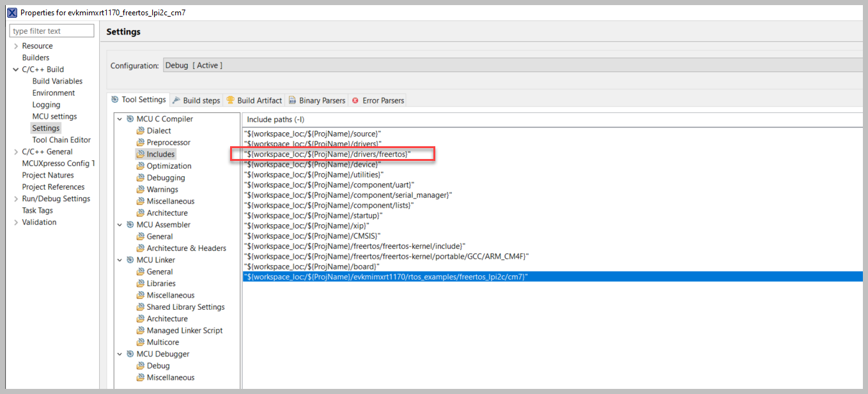
Task: Open MCU settings from the sidebar
Action: point(55,116)
